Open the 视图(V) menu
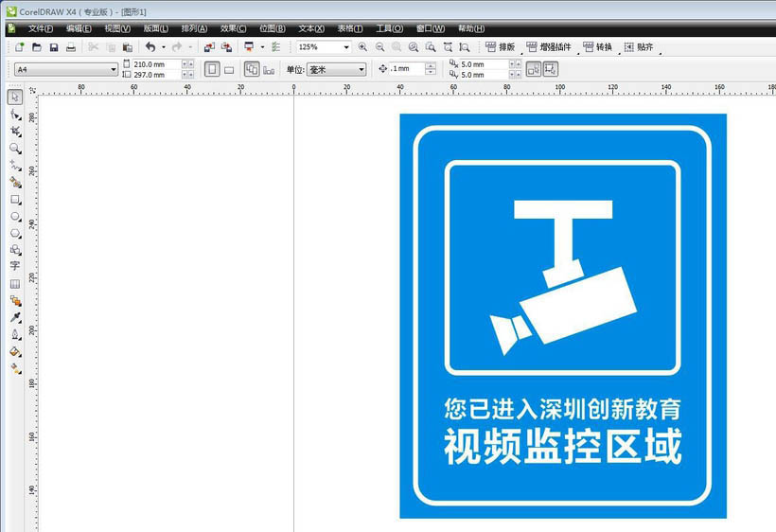 pyautogui.click(x=117, y=28)
